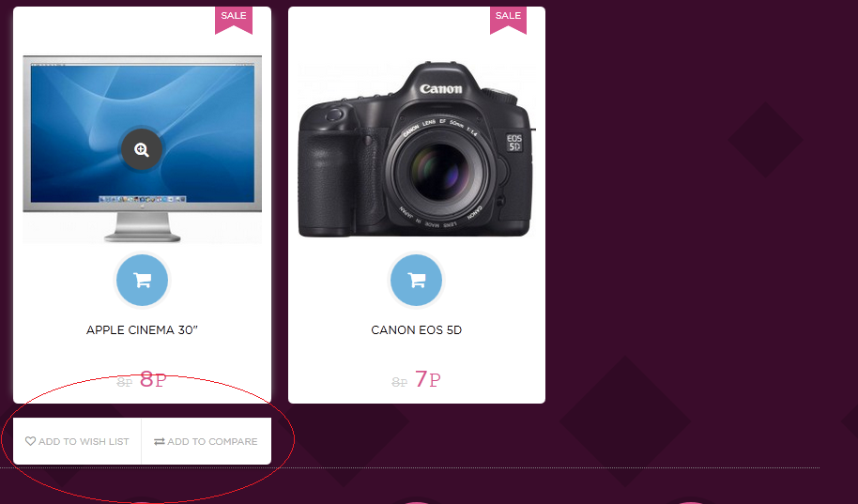
Task: Open the Apple Cinema 30" product title
Action: [x=142, y=330]
